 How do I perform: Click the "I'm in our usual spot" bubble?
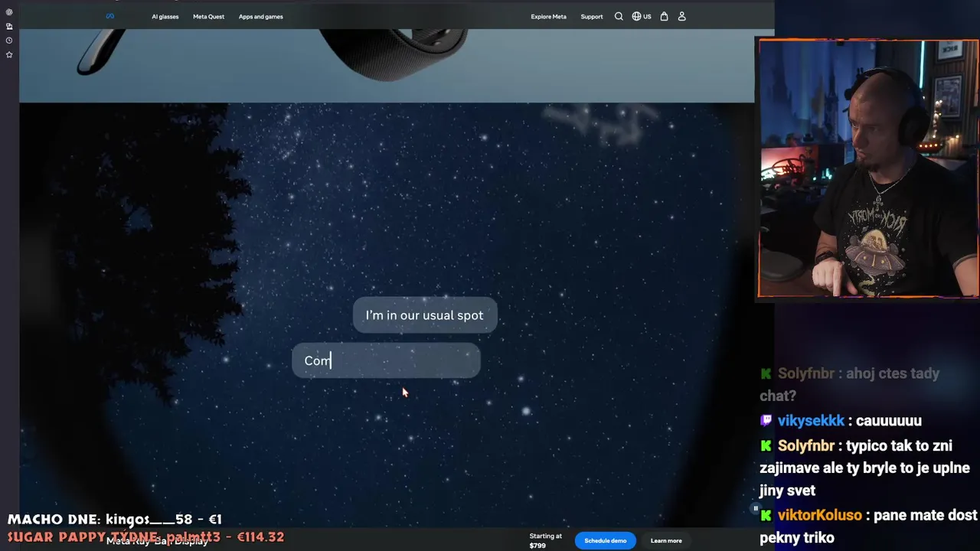425,315
